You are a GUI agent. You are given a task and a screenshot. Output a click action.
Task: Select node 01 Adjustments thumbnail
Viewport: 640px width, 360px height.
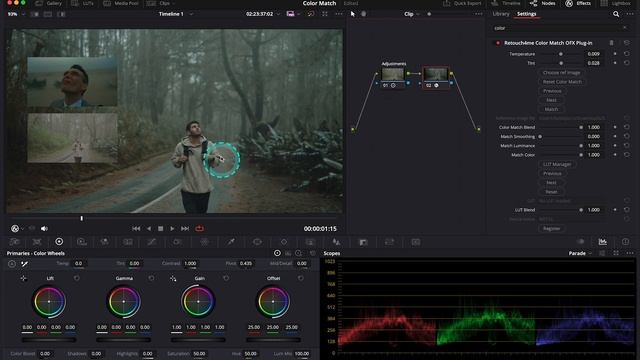(x=393, y=74)
